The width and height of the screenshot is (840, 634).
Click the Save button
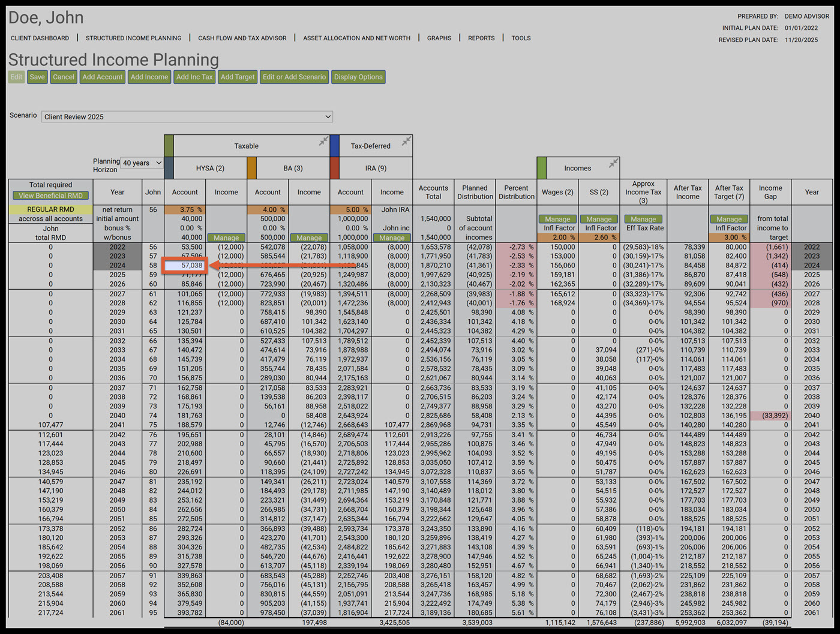(x=37, y=77)
